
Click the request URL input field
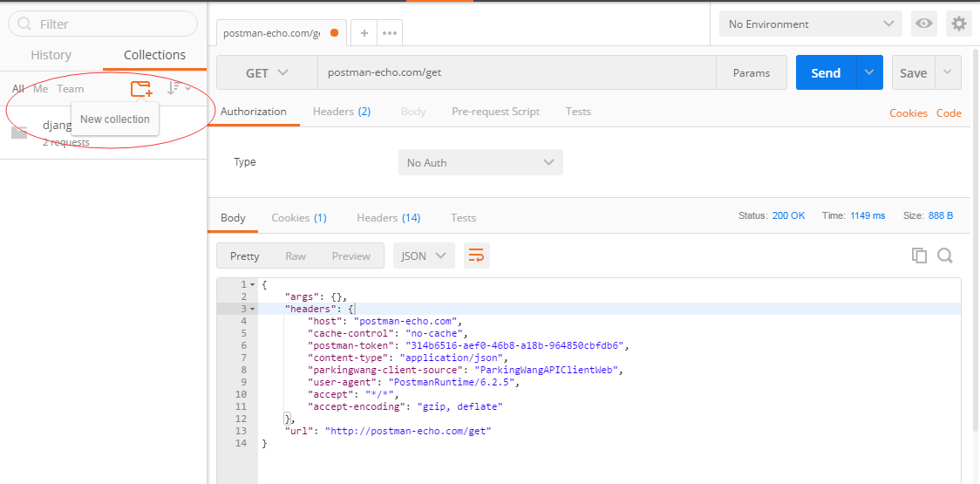[517, 72]
